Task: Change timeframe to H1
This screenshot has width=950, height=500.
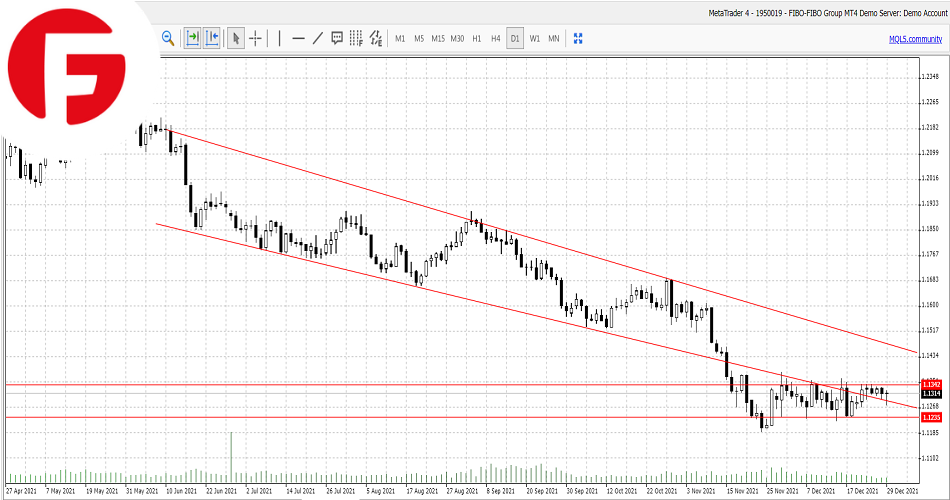Action: [477, 38]
